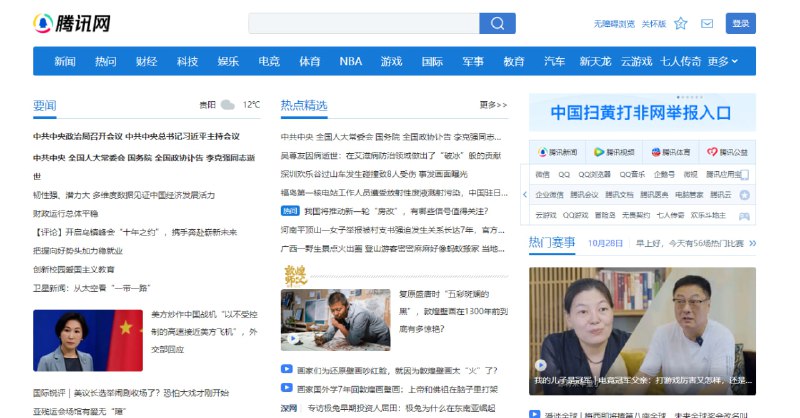Open the 外交部 spokesperson news thumbnail

88,340
